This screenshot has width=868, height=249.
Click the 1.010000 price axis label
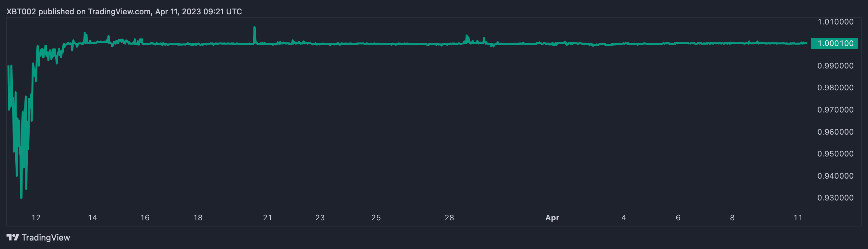point(836,22)
